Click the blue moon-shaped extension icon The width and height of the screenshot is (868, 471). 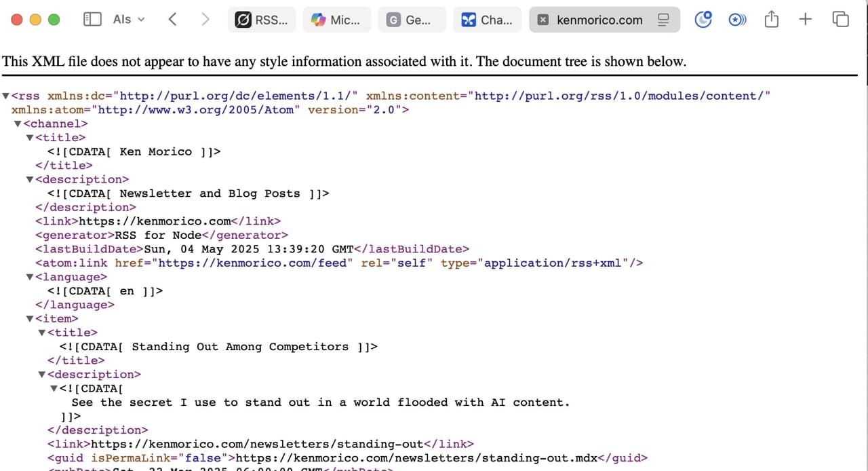[703, 20]
